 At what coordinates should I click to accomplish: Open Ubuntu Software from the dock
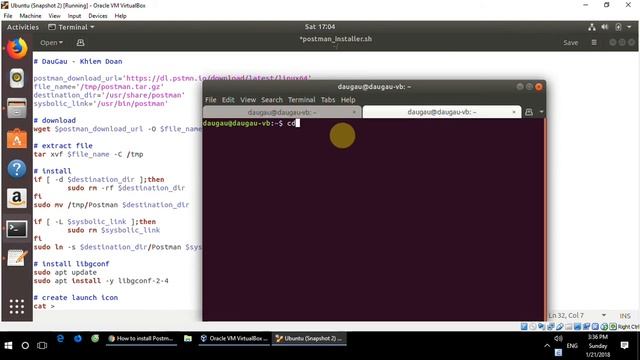(17, 139)
